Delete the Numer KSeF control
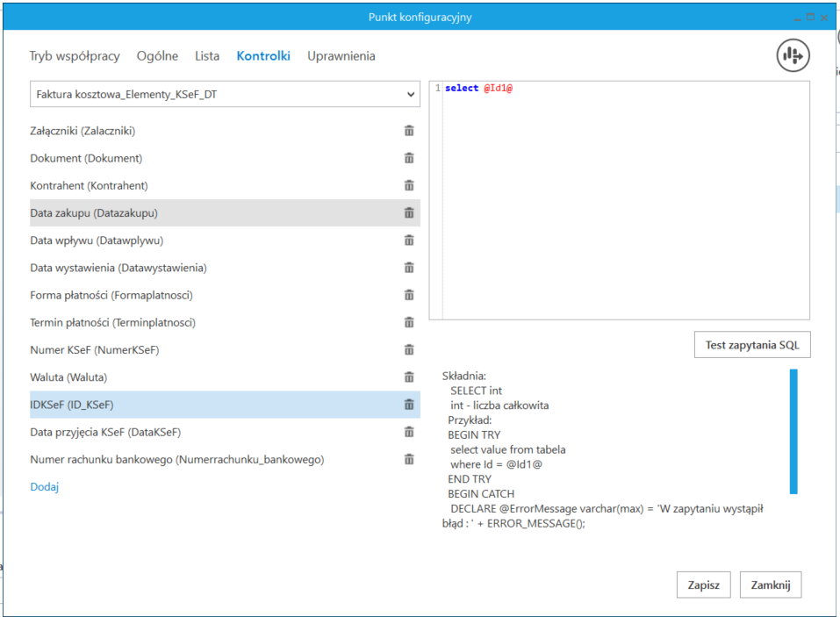Image resolution: width=840 pixels, height=617 pixels. [x=408, y=349]
